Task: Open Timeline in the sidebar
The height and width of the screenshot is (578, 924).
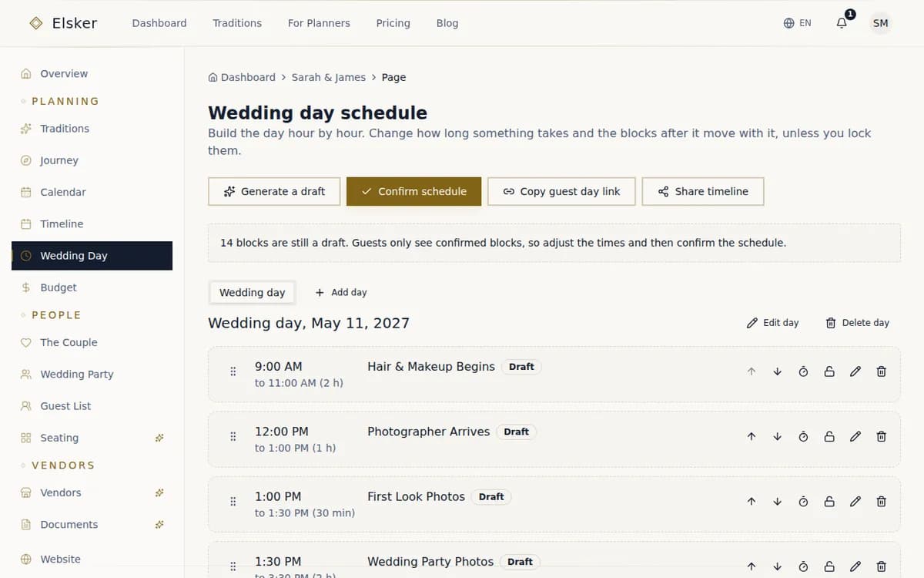Action: coord(92,223)
